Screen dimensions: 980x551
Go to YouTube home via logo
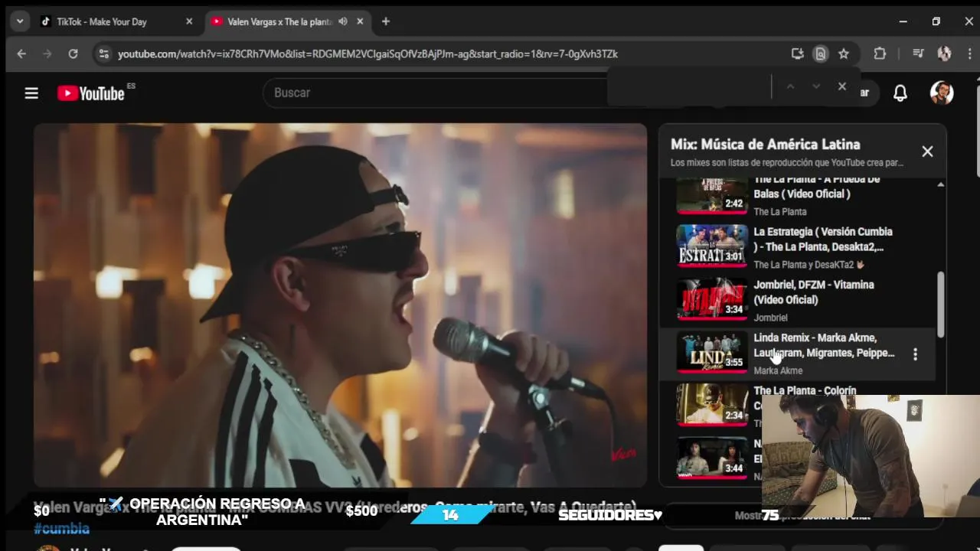pos(90,93)
